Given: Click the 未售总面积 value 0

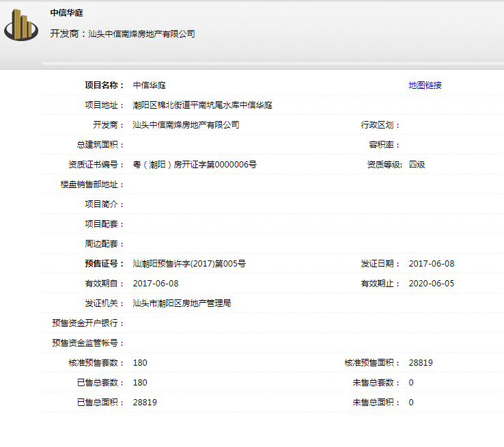Looking at the screenshot, I should coord(411,403).
